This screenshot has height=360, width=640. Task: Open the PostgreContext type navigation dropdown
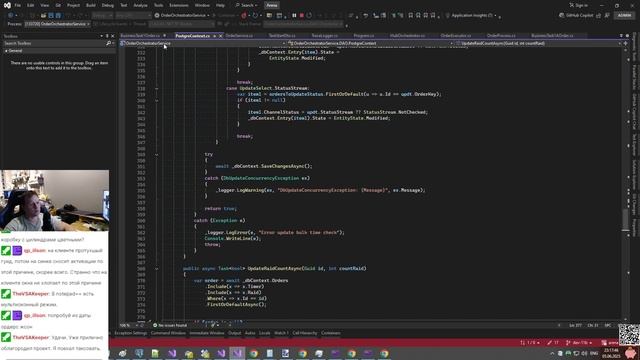click(x=371, y=43)
